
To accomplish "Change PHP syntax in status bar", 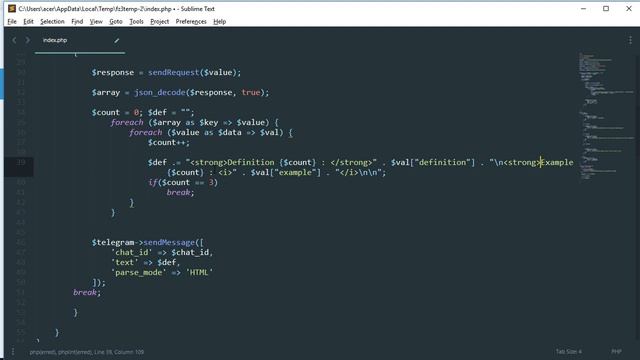I will click(x=616, y=351).
